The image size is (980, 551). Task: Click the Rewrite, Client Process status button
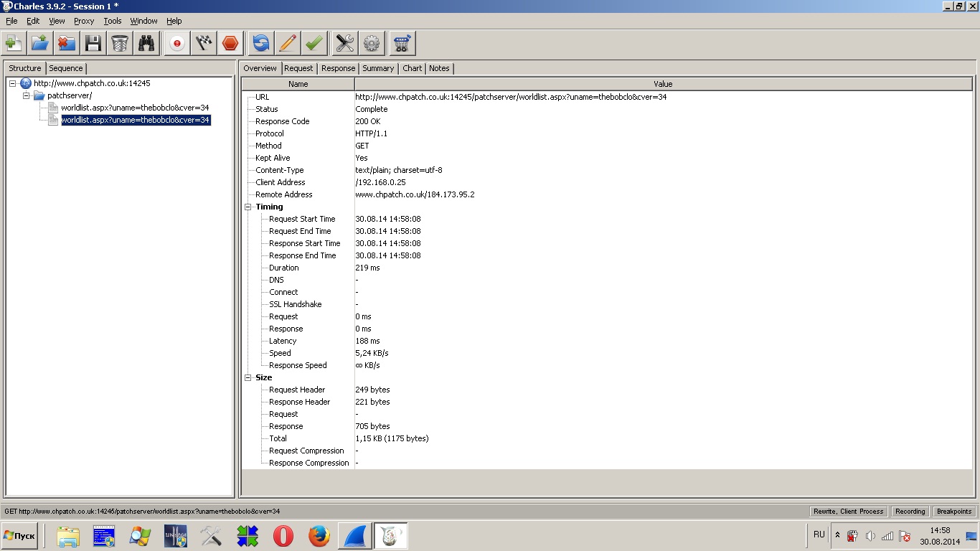click(848, 512)
